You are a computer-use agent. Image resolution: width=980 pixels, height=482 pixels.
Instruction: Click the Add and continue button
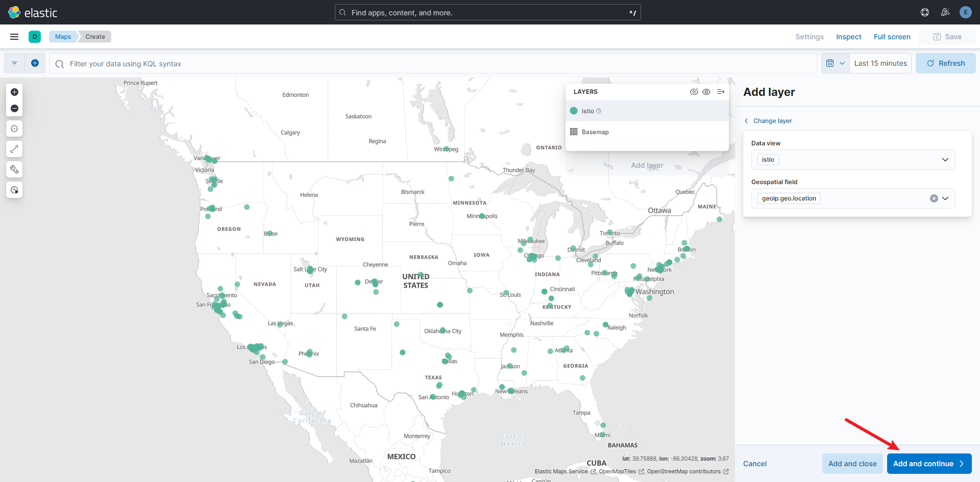tap(928, 464)
